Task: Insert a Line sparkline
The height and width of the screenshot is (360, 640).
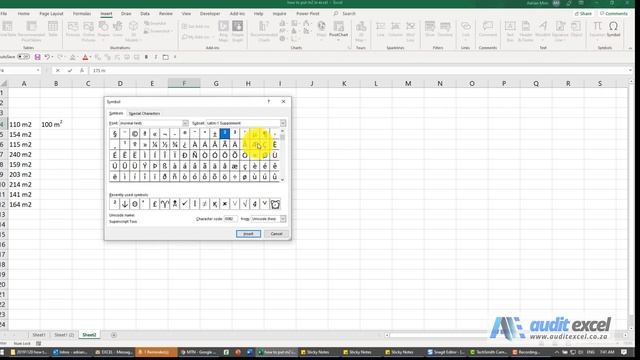Action: tap(380, 29)
